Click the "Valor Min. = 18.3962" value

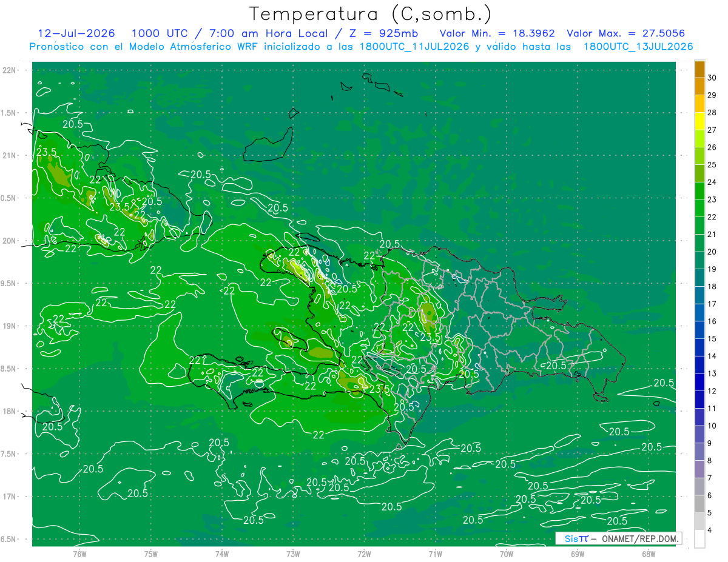(496, 33)
